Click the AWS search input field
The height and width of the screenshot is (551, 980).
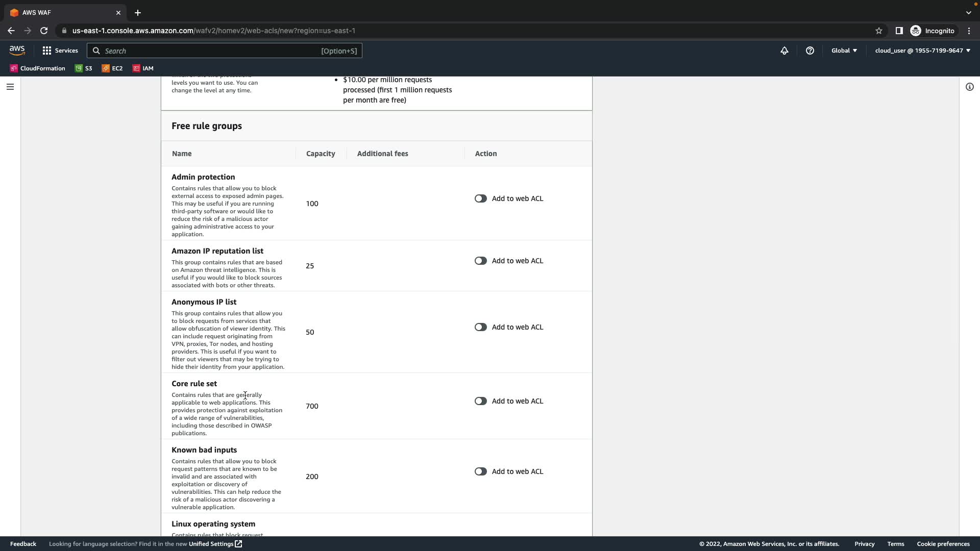coord(225,51)
